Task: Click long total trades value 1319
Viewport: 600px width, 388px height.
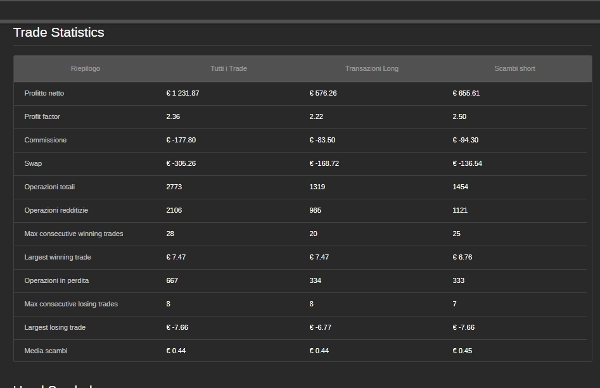Action: [x=317, y=187]
